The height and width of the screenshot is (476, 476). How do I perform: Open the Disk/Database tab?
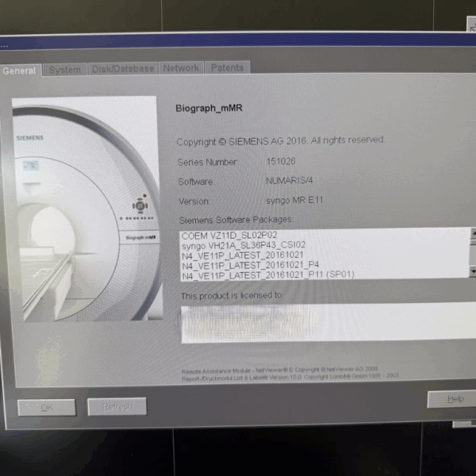tap(123, 68)
